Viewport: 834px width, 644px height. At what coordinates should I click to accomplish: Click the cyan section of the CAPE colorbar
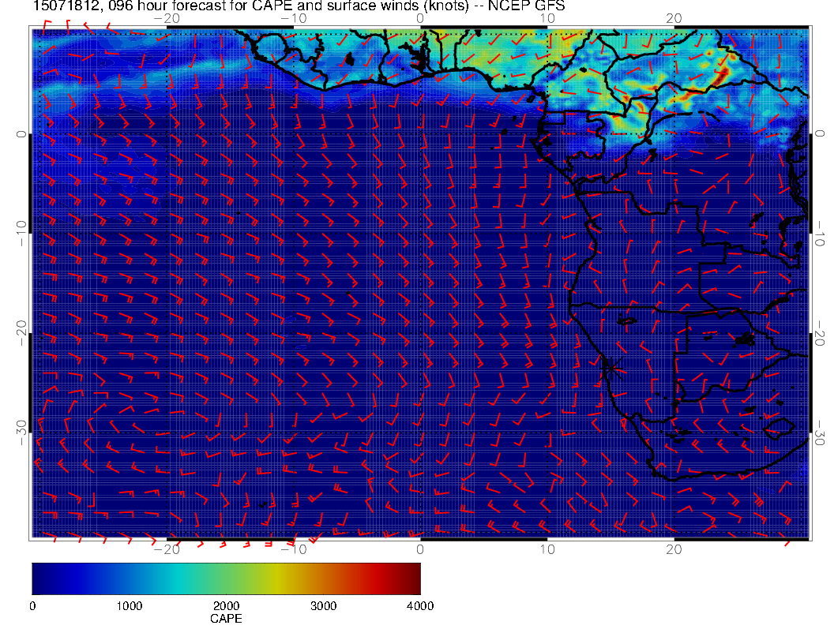coord(178,578)
